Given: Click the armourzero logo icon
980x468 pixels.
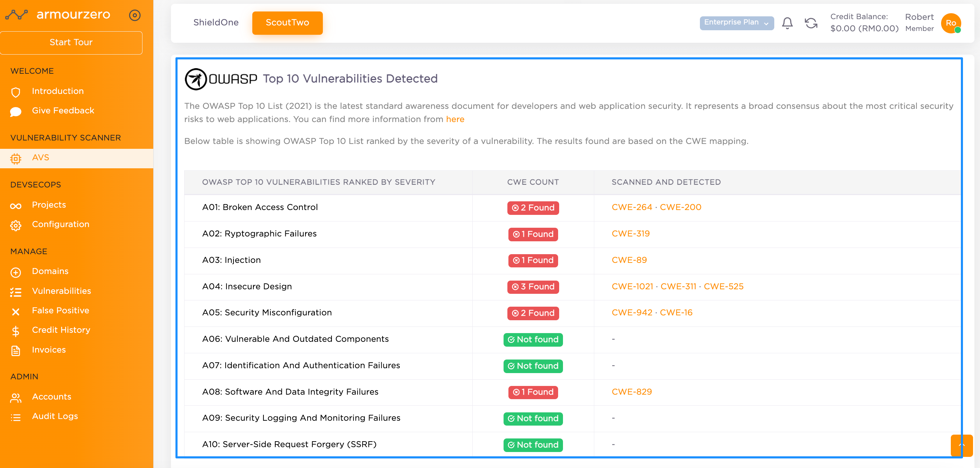Looking at the screenshot, I should 16,15.
